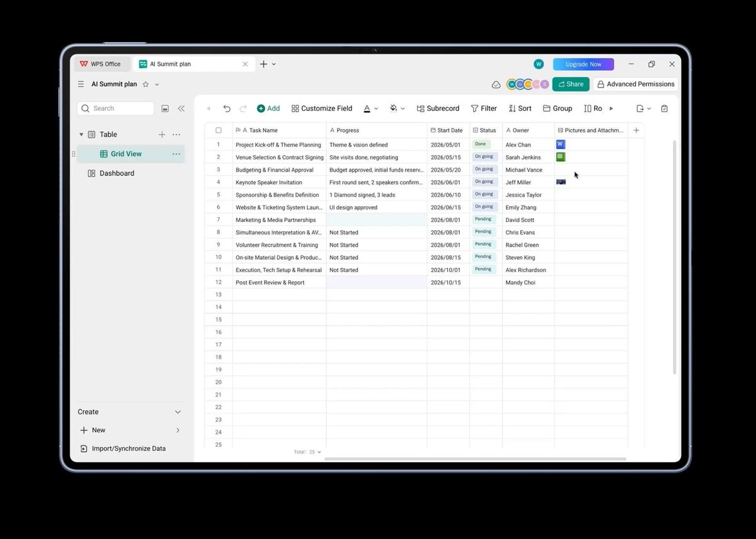Click the green Add record button

point(268,108)
